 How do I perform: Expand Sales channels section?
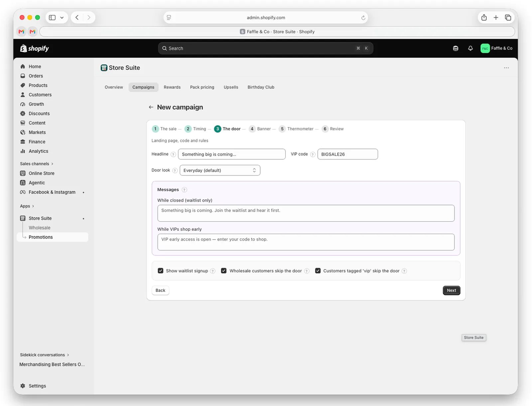37,164
